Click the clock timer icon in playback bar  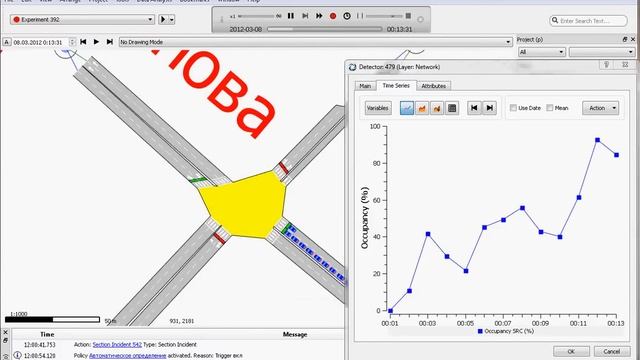click(347, 16)
